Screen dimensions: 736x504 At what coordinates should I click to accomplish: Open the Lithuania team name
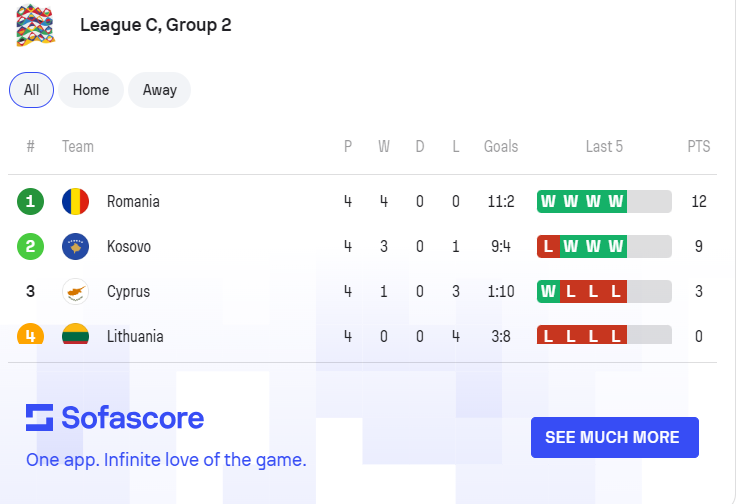pos(135,336)
